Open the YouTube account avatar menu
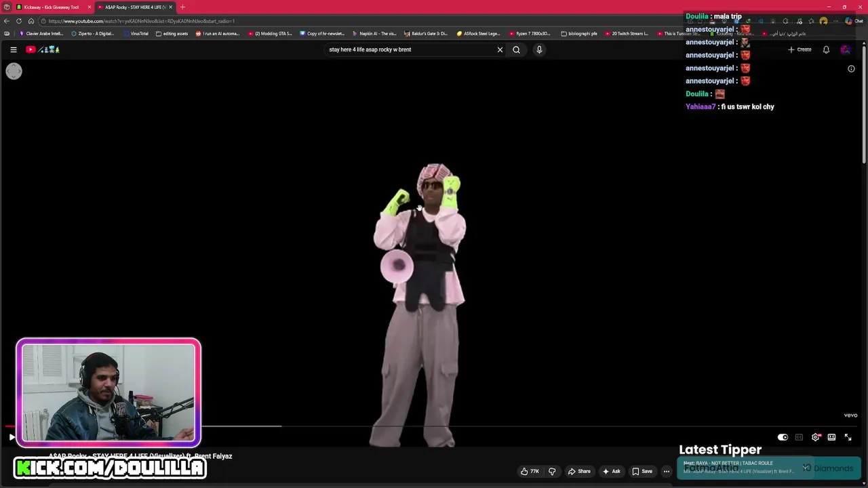Screen dimensions: 868x488 pos(845,49)
